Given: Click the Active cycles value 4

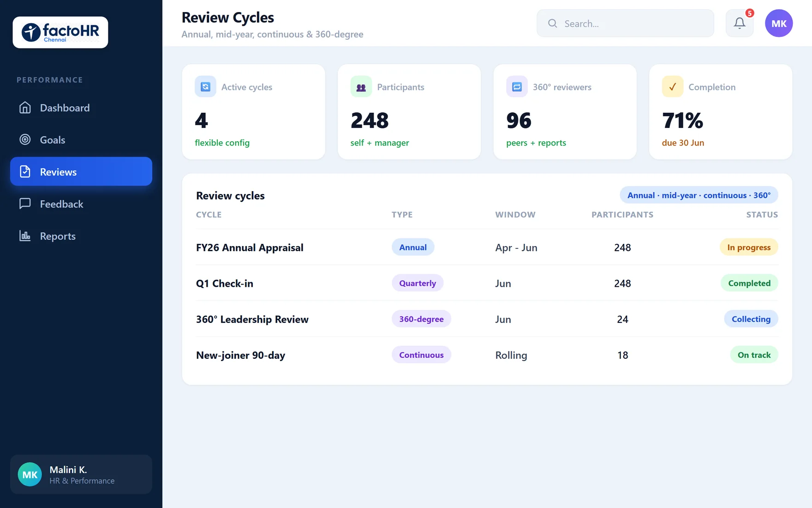Looking at the screenshot, I should coord(201,121).
